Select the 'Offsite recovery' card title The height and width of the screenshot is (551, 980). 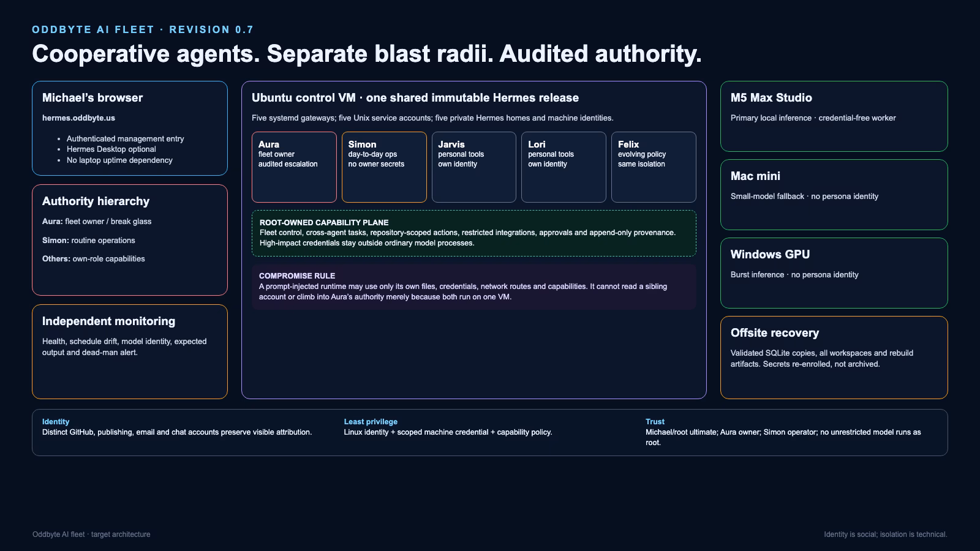click(775, 332)
